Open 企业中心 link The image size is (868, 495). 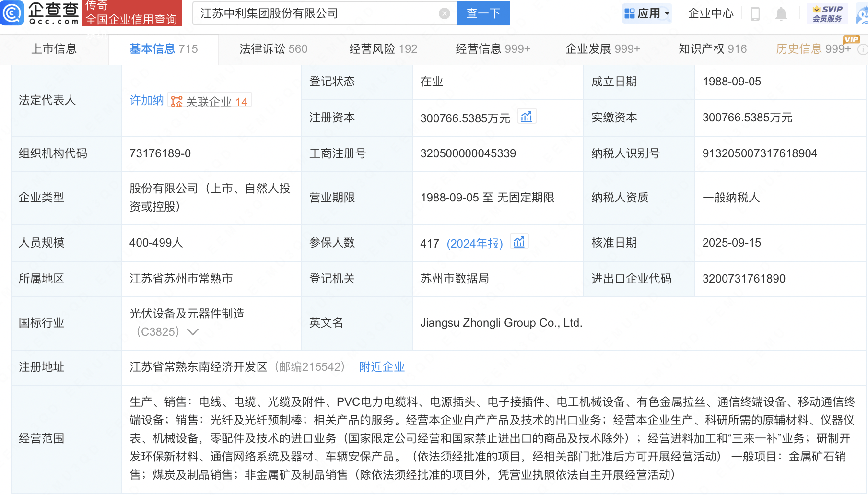pyautogui.click(x=711, y=13)
